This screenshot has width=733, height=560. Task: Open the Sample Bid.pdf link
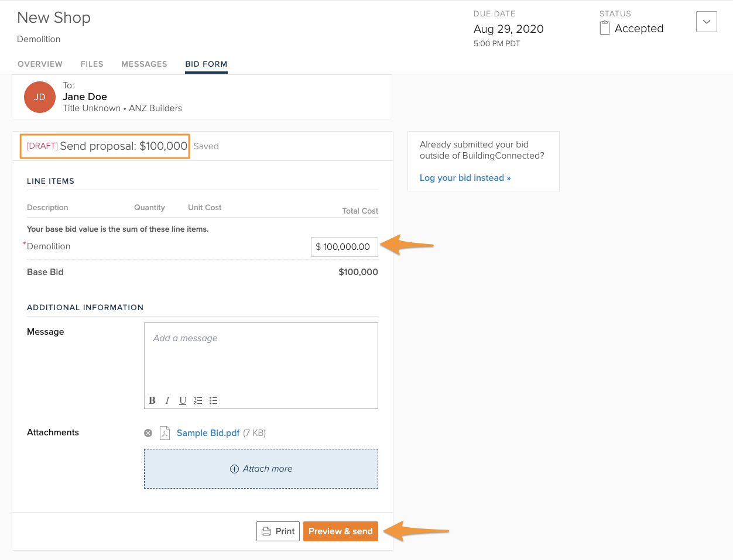(x=208, y=433)
